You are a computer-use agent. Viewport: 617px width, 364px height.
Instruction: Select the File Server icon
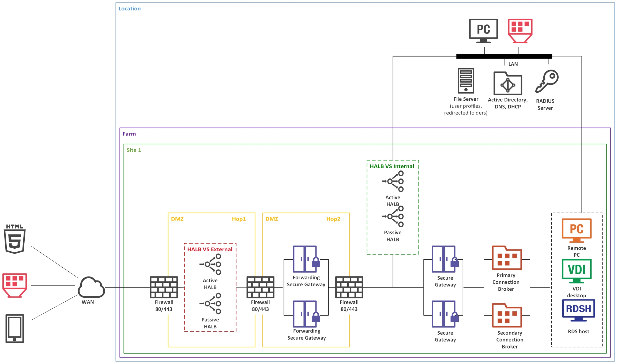point(466,80)
